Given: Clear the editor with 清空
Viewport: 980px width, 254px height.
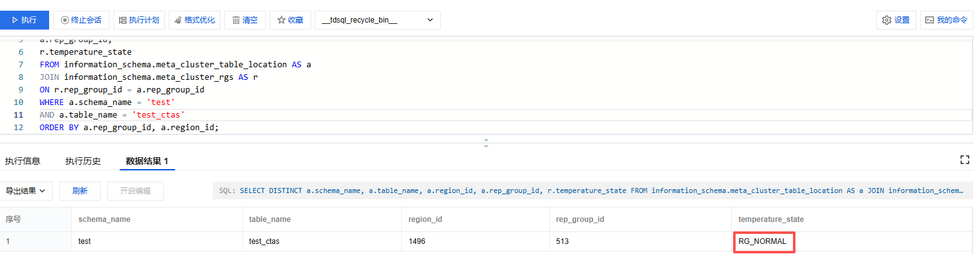Looking at the screenshot, I should 245,20.
